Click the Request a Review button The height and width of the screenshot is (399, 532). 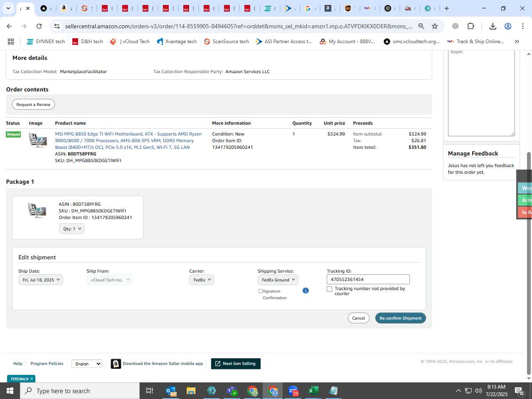coord(33,104)
